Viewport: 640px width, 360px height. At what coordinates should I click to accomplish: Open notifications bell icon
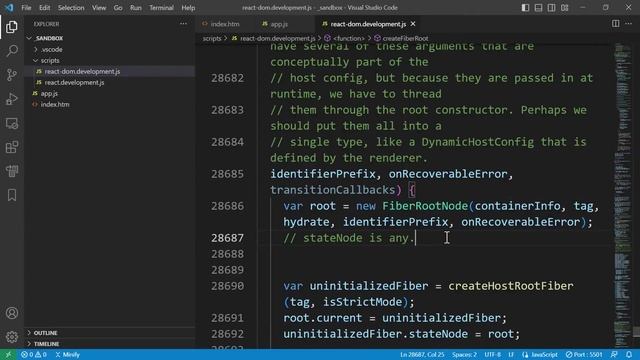pos(629,355)
